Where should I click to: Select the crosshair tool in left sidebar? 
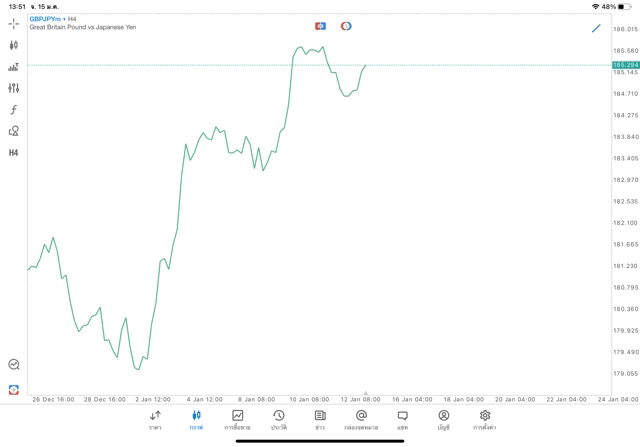click(x=14, y=23)
